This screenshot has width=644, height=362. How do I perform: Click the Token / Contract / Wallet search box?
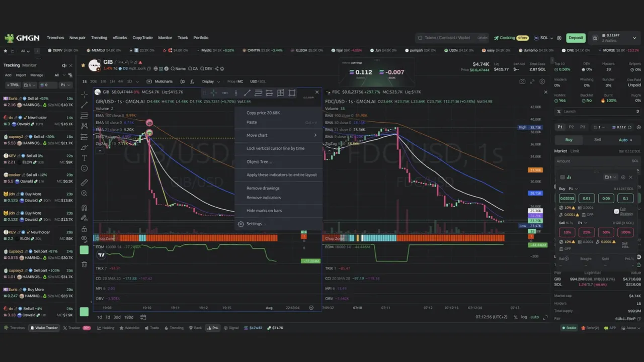tap(452, 38)
